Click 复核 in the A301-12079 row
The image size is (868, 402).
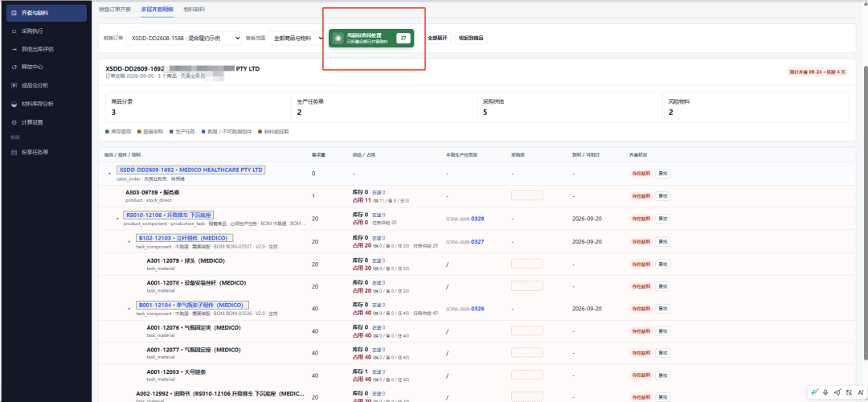pos(662,265)
